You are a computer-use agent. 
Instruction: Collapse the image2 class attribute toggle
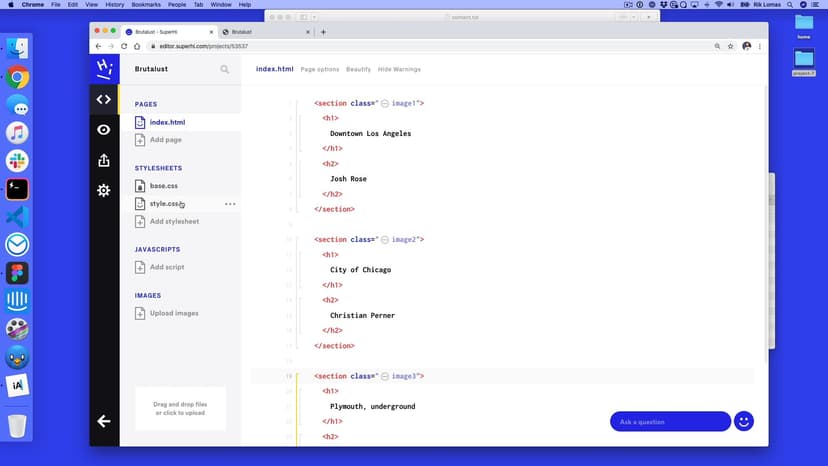coord(385,240)
